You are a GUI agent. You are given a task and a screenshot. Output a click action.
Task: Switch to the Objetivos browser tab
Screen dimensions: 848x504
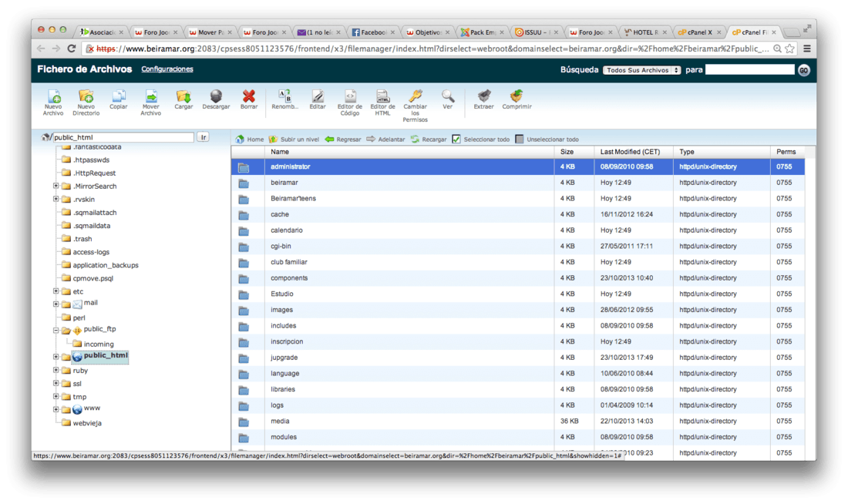coord(427,32)
